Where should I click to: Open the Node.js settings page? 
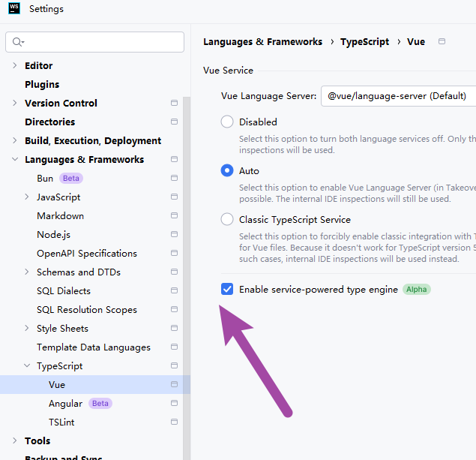click(x=53, y=235)
